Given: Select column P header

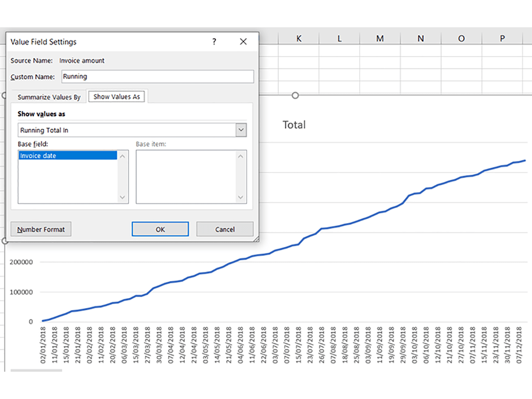Looking at the screenshot, I should (x=502, y=39).
